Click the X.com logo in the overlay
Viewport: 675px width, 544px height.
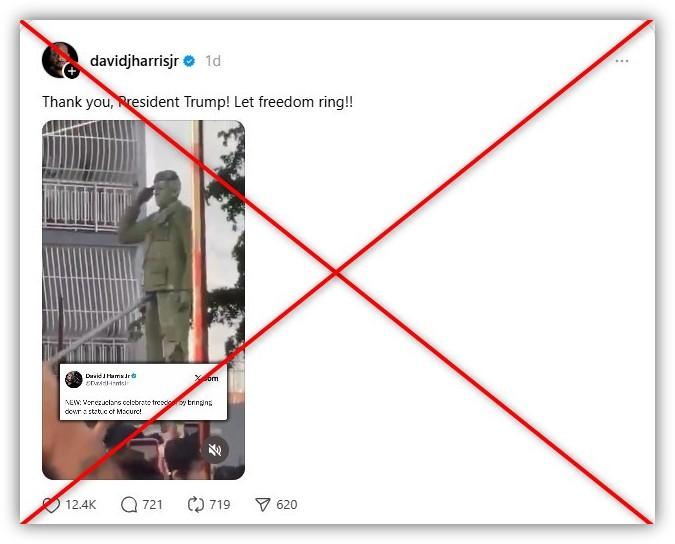click(207, 378)
